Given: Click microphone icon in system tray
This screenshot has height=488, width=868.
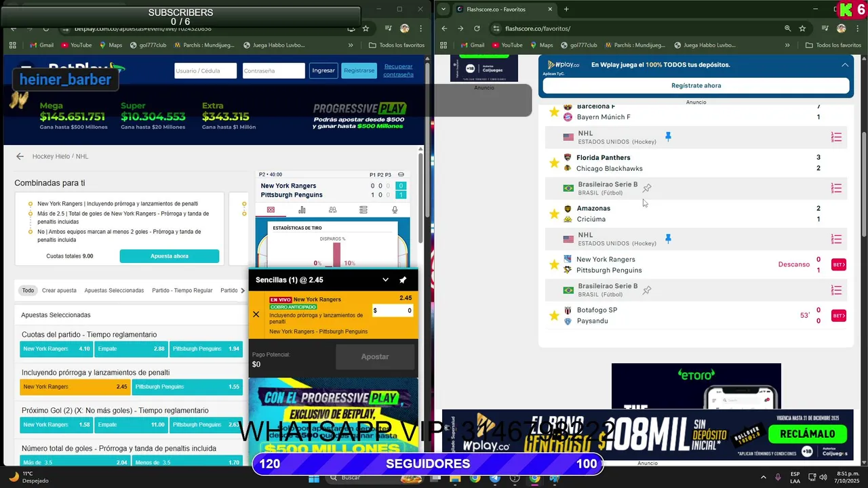Looking at the screenshot, I should pyautogui.click(x=778, y=477).
